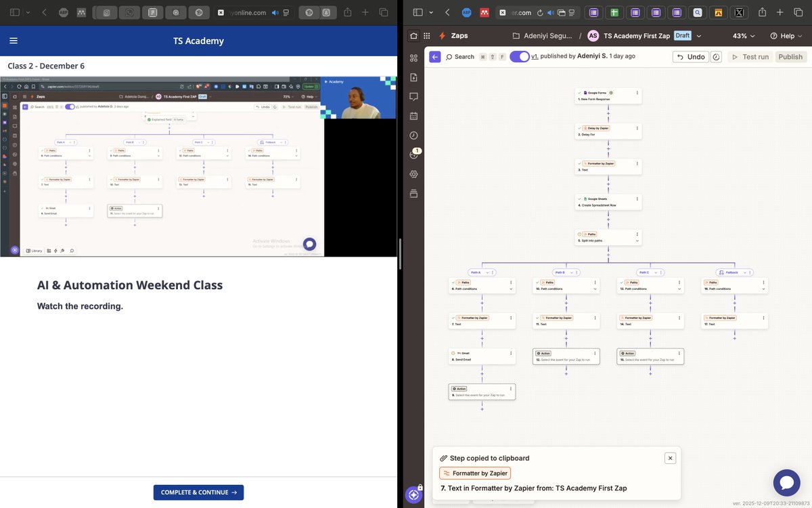812x508 pixels.
Task: Toggle the Zap on/off switch
Action: [520, 57]
